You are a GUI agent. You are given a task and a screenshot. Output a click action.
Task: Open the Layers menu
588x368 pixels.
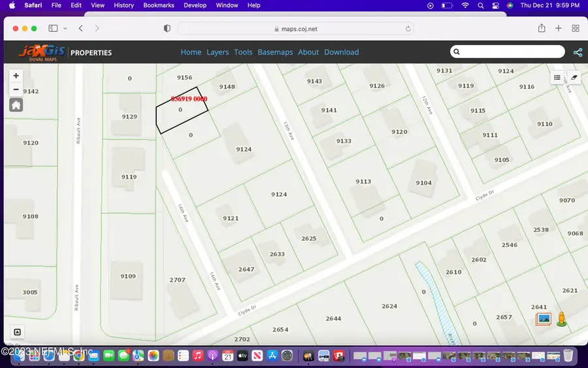point(218,52)
